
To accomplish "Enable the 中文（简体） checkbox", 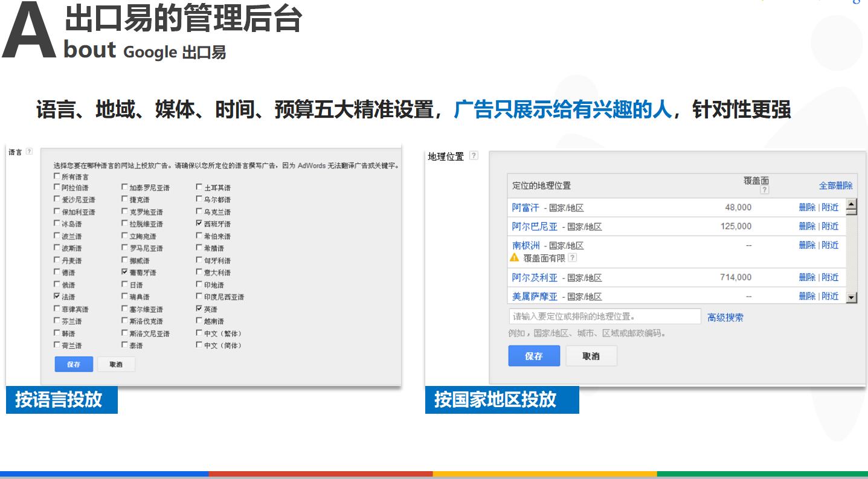I will pos(199,346).
